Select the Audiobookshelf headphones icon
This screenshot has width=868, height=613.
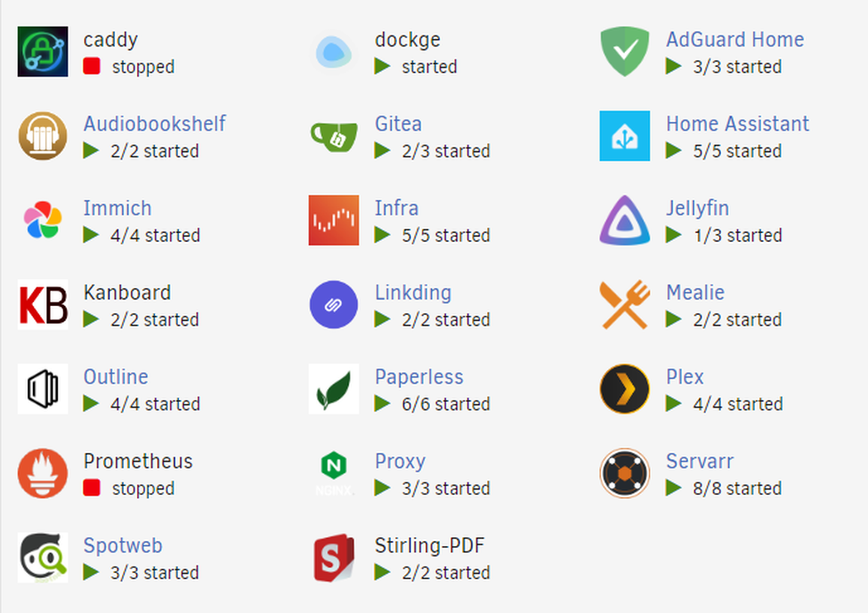pos(43,135)
